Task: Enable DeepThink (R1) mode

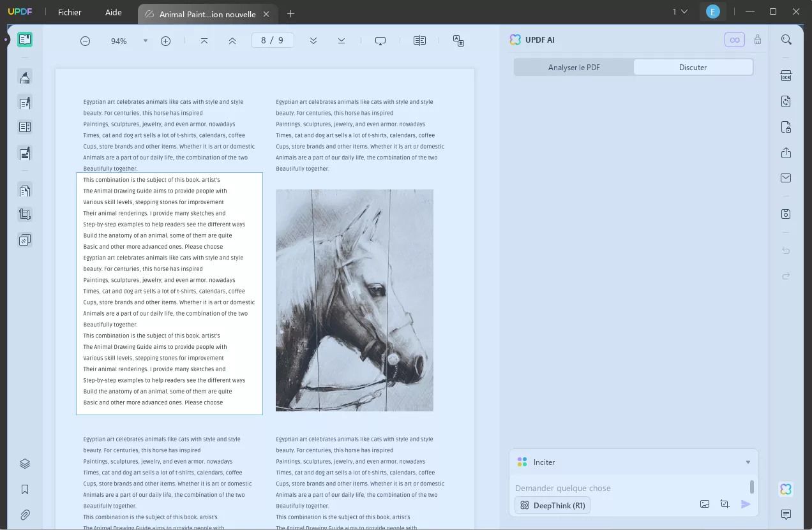Action: 552,505
